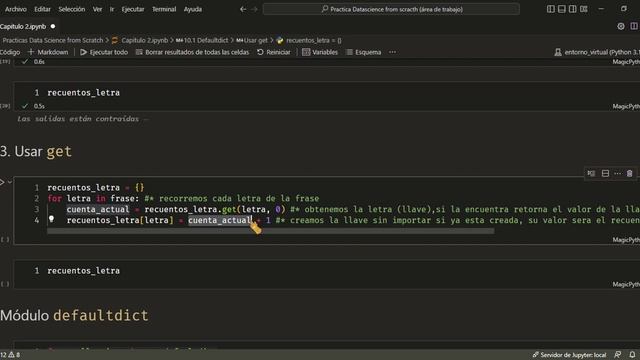This screenshot has width=640, height=360.
Task: Click the lightbulb quick-fix icon on line 4
Action: (x=51, y=219)
